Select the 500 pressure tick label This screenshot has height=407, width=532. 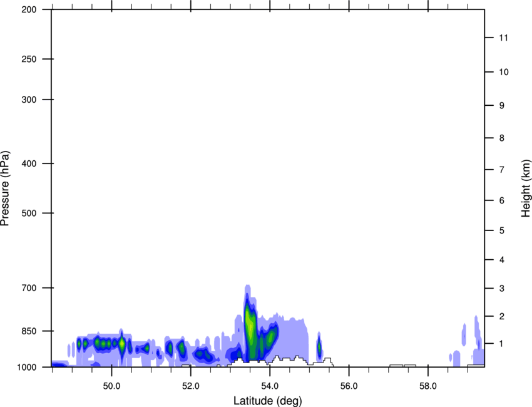tap(29, 213)
